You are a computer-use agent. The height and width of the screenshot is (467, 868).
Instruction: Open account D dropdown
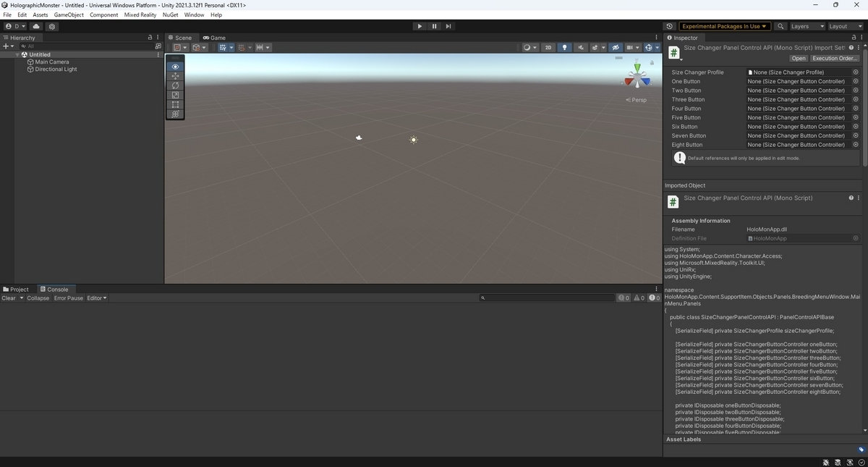point(15,26)
